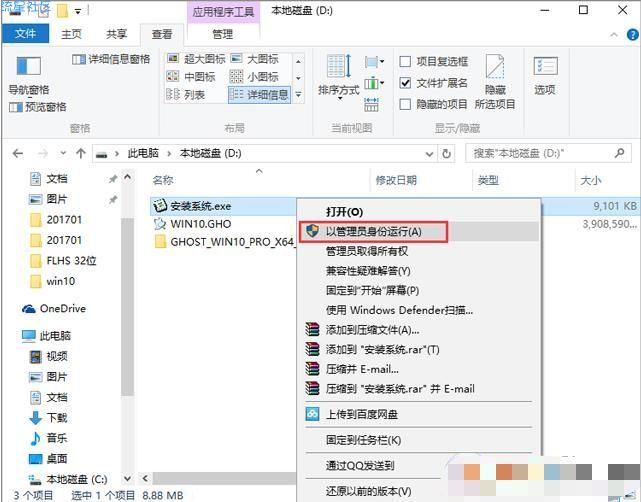This screenshot has height=502, width=641.
Task: Open recent locations dropdown arrow
Action: click(x=63, y=154)
